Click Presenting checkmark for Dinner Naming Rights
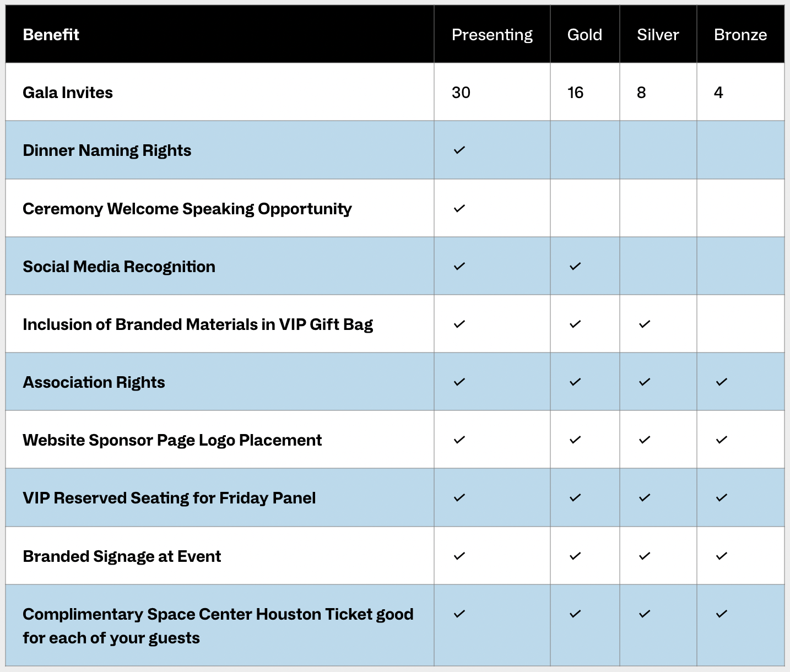The width and height of the screenshot is (790, 672). pyautogui.click(x=459, y=150)
